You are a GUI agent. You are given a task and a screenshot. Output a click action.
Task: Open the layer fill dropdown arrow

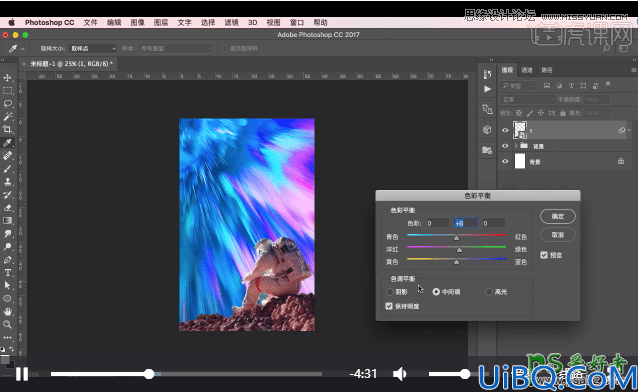click(606, 113)
